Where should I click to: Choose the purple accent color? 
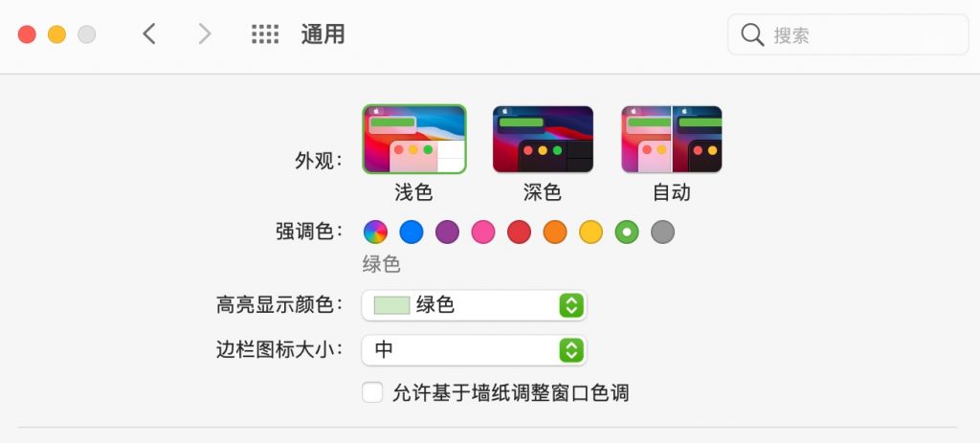[448, 233]
